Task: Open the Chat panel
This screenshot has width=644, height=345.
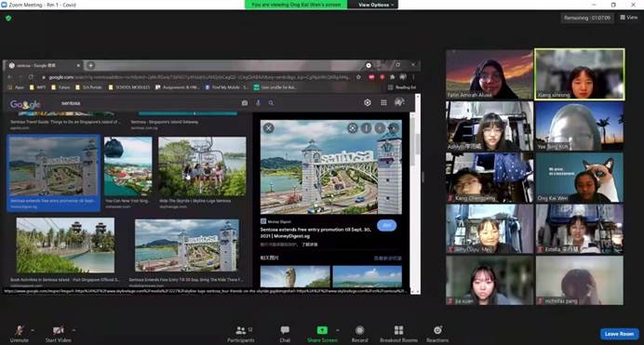Action: (285, 334)
